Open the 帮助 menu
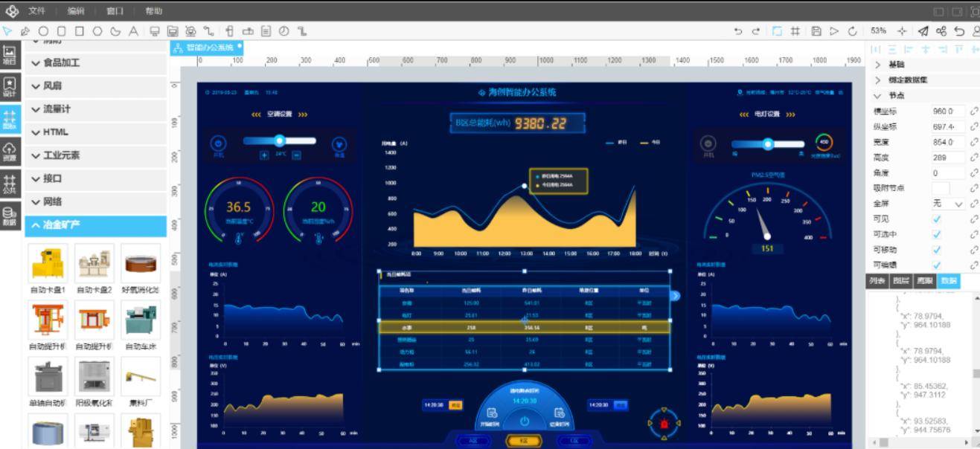 pos(154,11)
